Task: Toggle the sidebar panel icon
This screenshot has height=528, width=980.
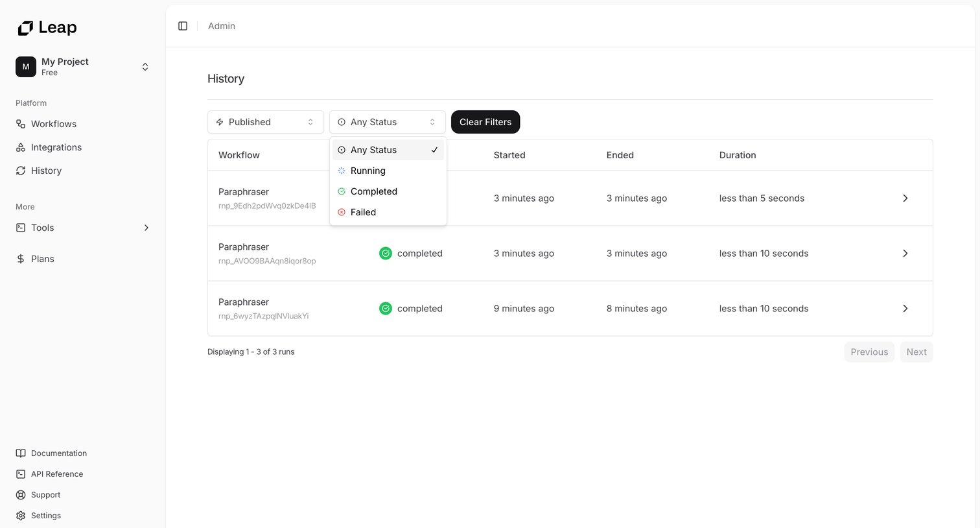Action: tap(183, 26)
